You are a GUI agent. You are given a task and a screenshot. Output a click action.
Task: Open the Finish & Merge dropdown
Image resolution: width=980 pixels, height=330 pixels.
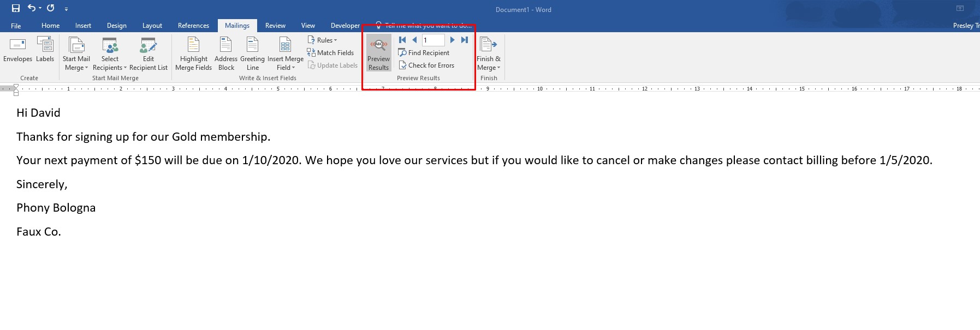click(x=489, y=53)
